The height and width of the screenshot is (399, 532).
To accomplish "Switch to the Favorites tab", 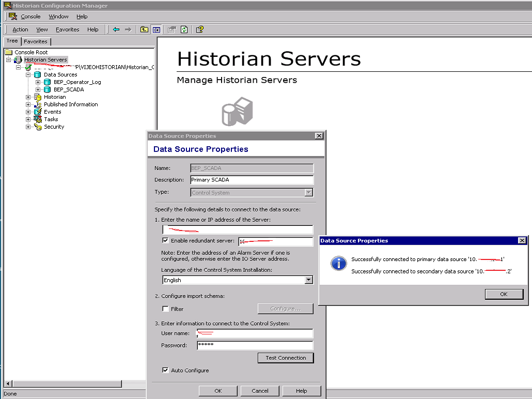I will [x=36, y=41].
